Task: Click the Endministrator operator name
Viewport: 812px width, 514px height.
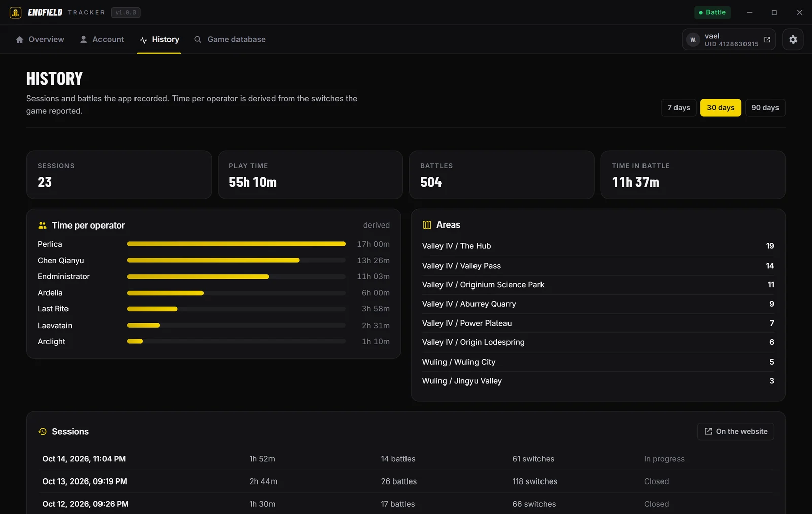Action: coord(63,276)
